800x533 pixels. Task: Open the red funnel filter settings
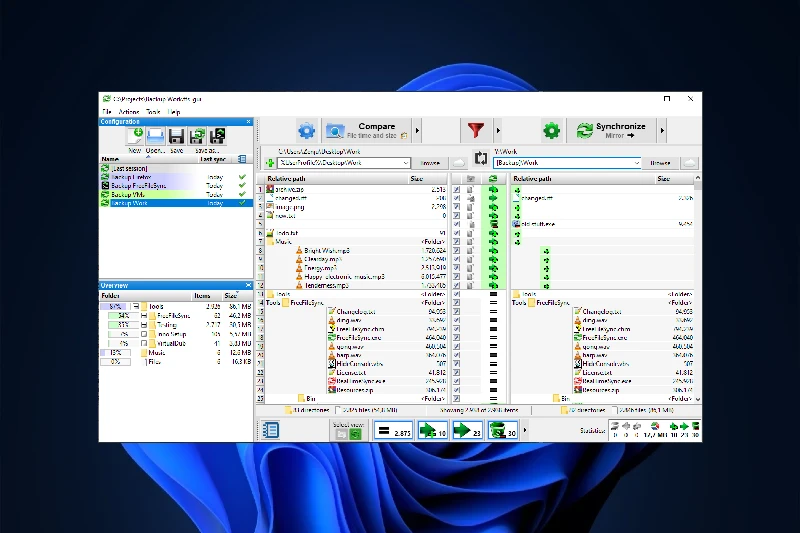point(476,131)
